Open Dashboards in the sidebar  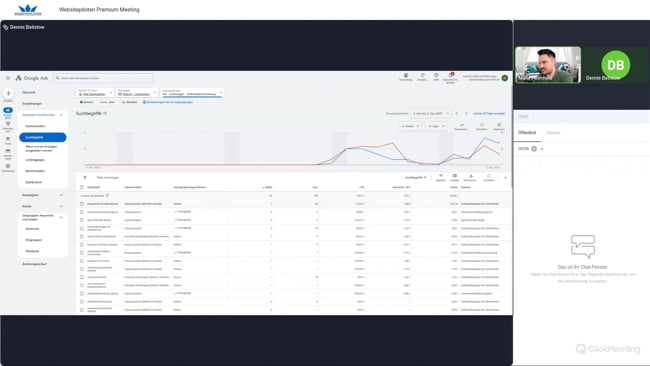34,182
